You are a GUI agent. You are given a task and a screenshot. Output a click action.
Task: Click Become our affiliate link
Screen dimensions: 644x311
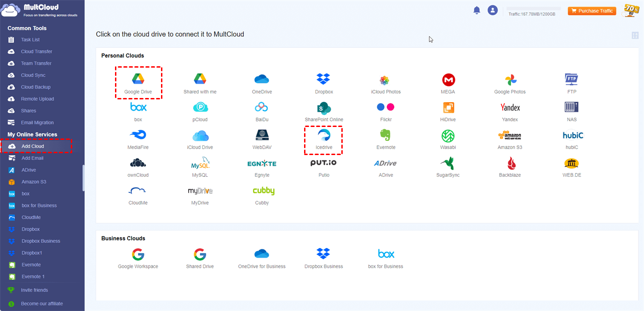tap(41, 304)
